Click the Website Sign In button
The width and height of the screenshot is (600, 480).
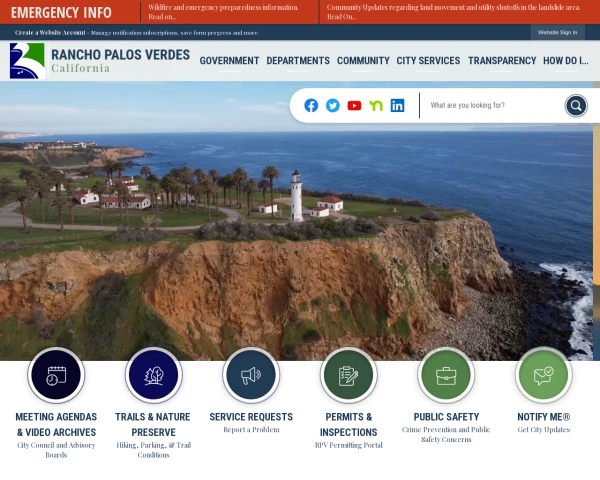[x=557, y=32]
